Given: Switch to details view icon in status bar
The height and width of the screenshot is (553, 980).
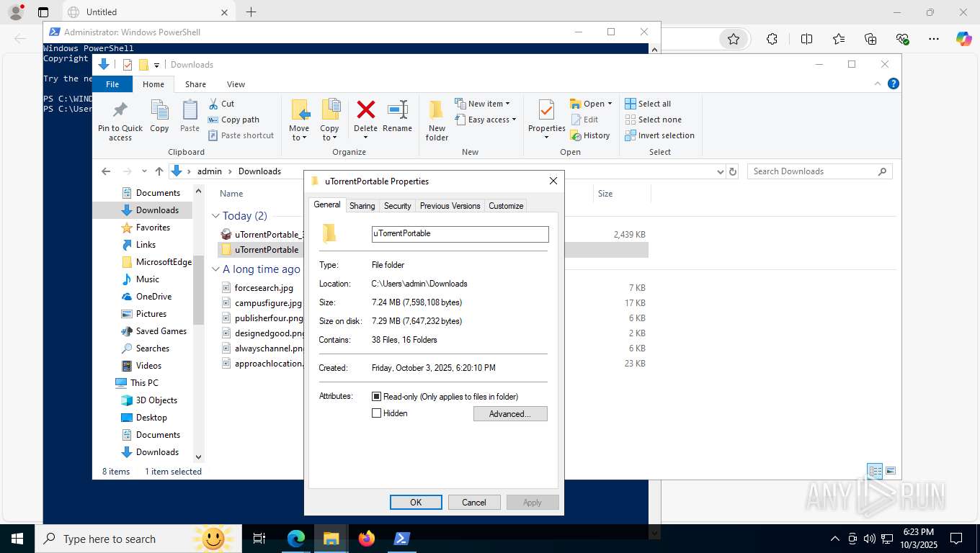Looking at the screenshot, I should [875, 472].
